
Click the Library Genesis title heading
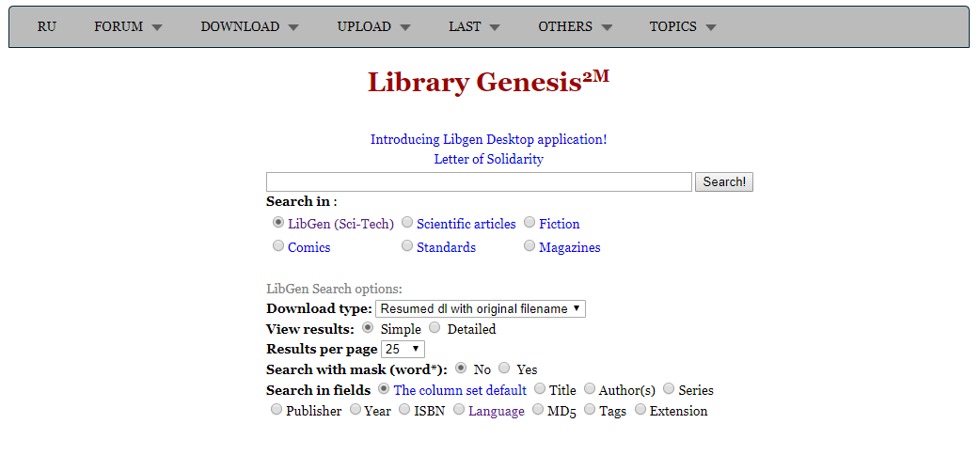(488, 82)
